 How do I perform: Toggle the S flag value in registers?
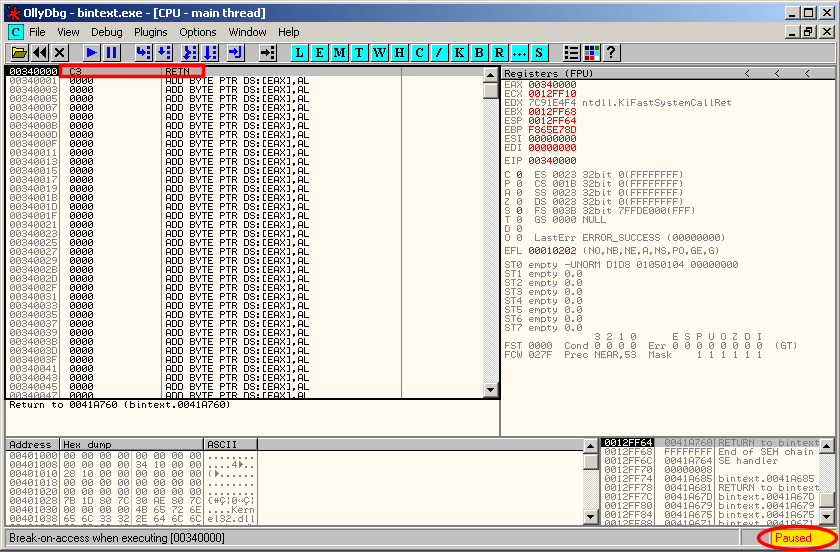(519, 210)
